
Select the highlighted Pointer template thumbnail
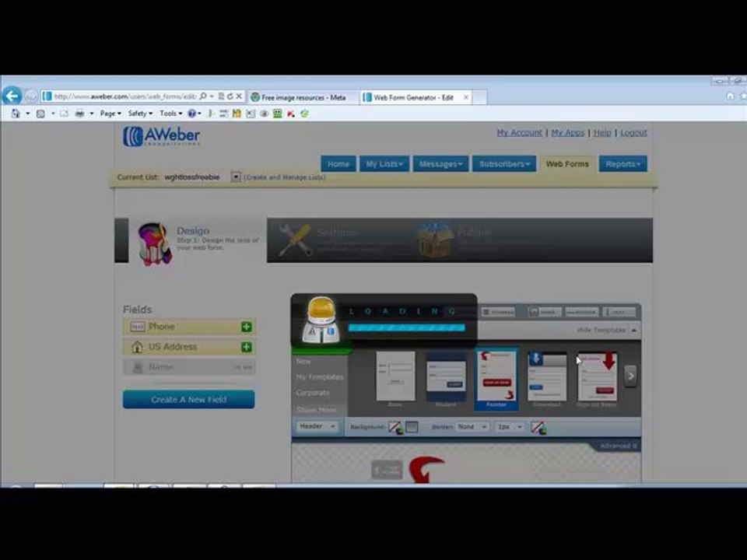[x=496, y=377]
